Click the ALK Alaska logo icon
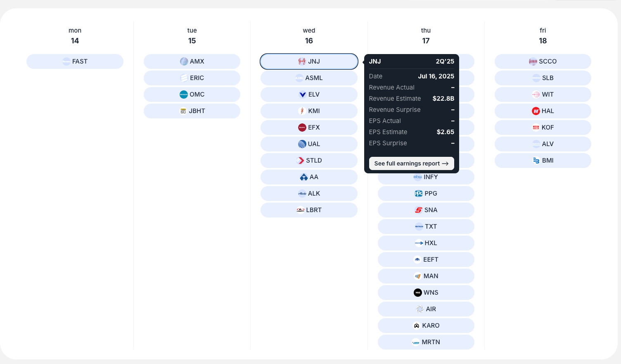621x364 pixels. click(302, 194)
